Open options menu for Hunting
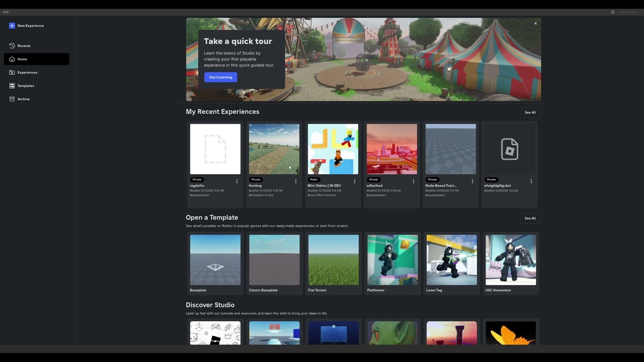The height and width of the screenshot is (362, 644). [296, 182]
